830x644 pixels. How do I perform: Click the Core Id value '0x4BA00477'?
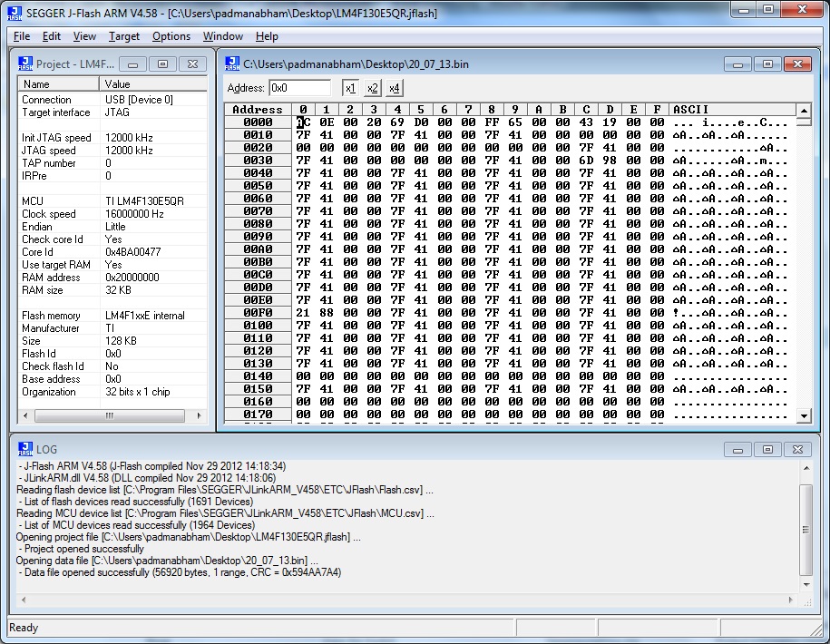tap(132, 252)
